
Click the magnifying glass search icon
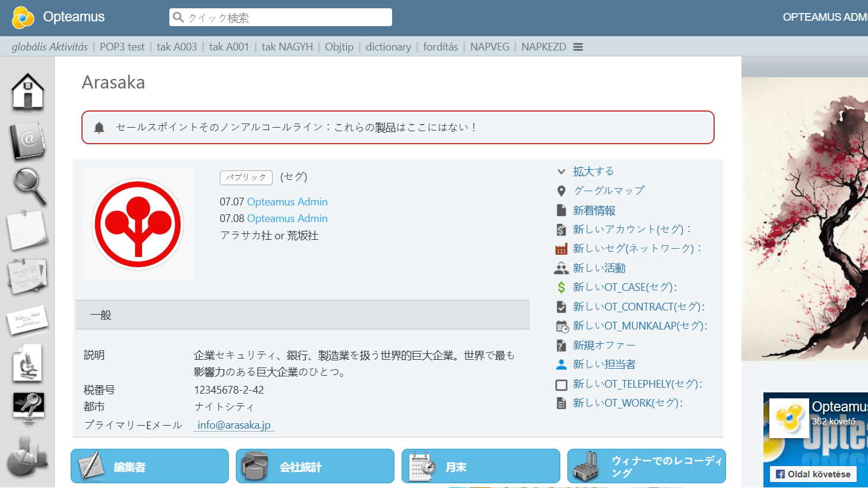pyautogui.click(x=29, y=186)
